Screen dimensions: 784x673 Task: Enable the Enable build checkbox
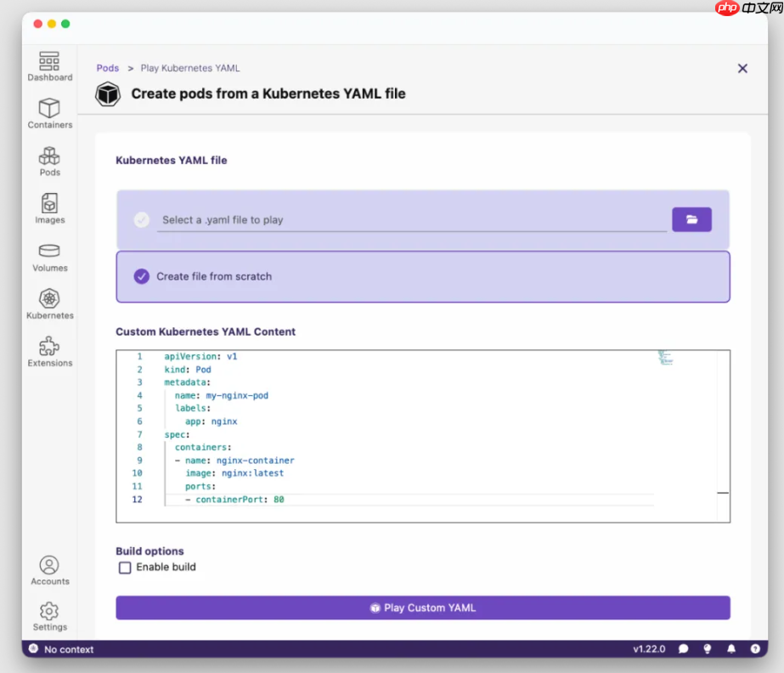[125, 568]
